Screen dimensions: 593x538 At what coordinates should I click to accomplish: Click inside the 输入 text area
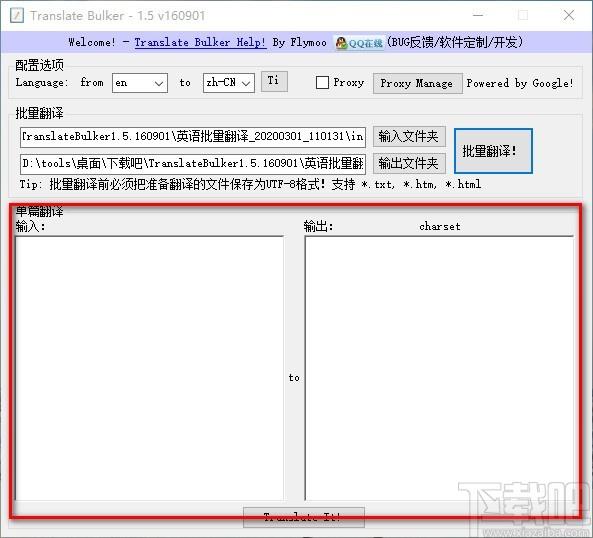coord(149,368)
